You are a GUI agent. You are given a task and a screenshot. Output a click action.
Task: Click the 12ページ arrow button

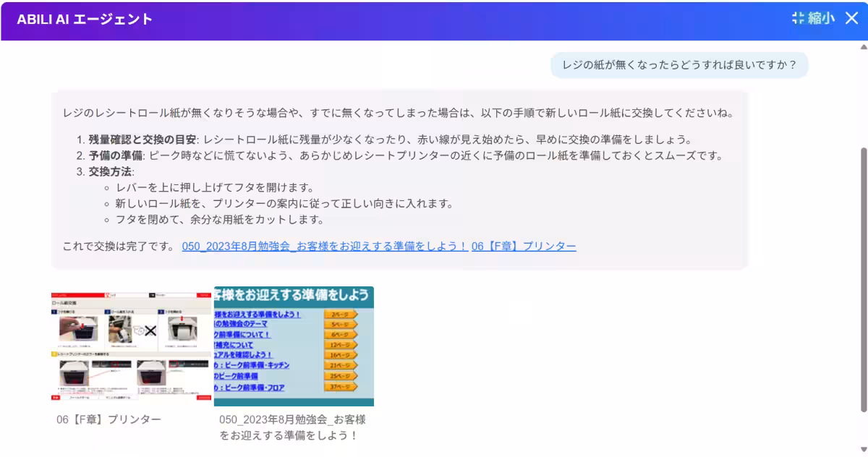point(339,345)
